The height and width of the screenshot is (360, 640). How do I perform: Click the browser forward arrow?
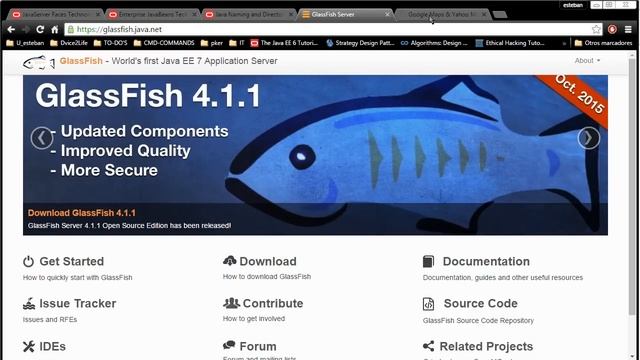click(x=25, y=29)
